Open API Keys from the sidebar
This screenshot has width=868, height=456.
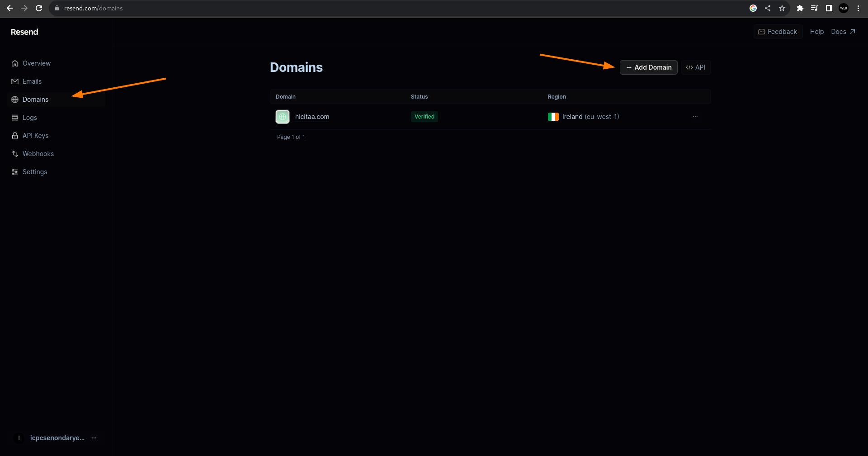point(36,136)
